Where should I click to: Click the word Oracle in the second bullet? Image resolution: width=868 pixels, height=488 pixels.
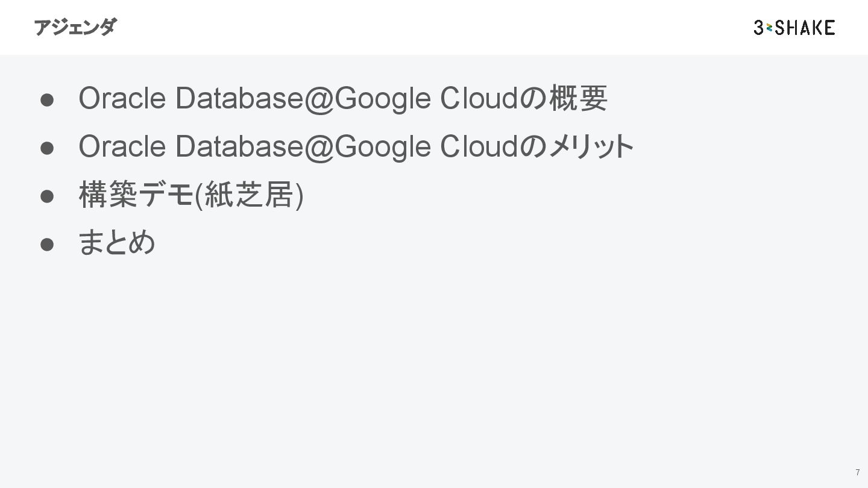coord(122,147)
